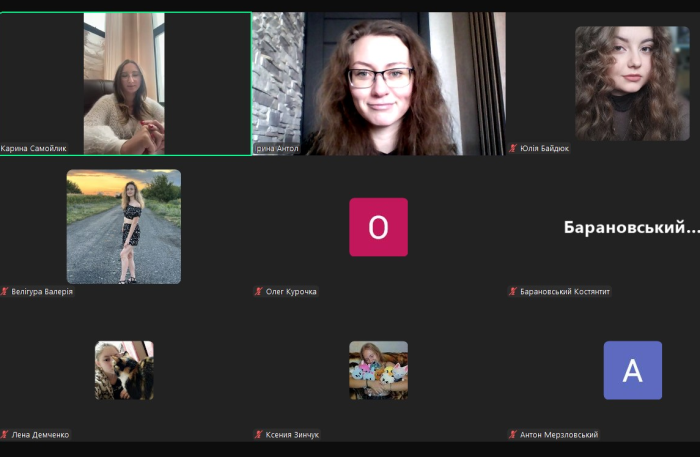Select Карина Самойлик's active video tile
The image size is (700, 457).
click(x=125, y=83)
